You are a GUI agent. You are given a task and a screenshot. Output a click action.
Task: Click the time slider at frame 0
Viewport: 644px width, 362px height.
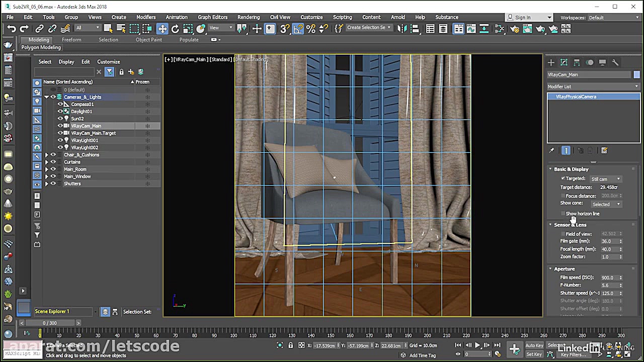[40, 333]
